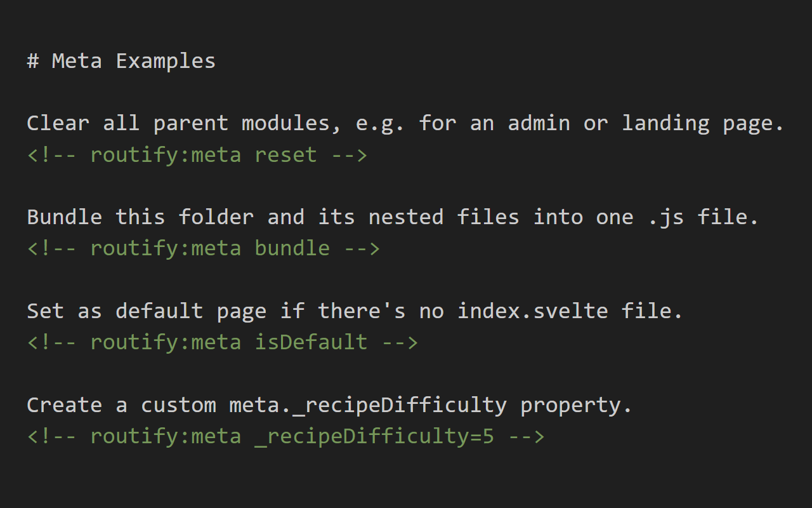Screen dimensions: 812x508
Task: Click the '-->' closing of the isDefault comment
Action: tap(400, 342)
